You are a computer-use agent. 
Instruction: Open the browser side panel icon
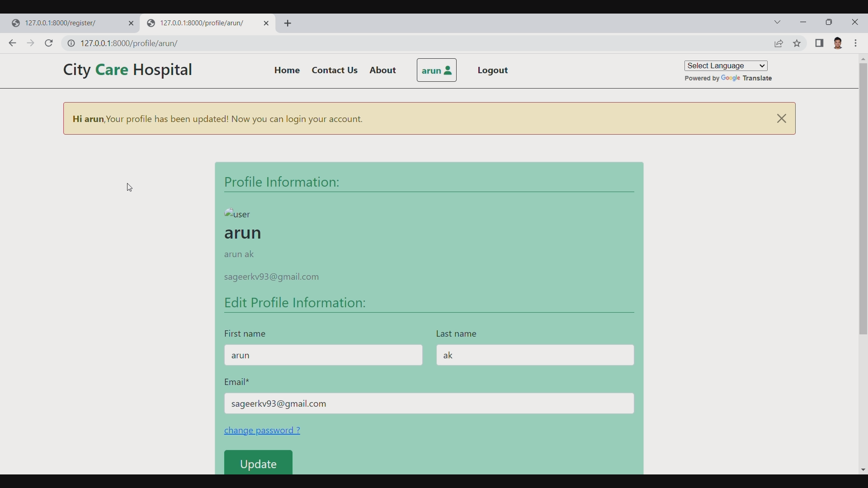820,43
